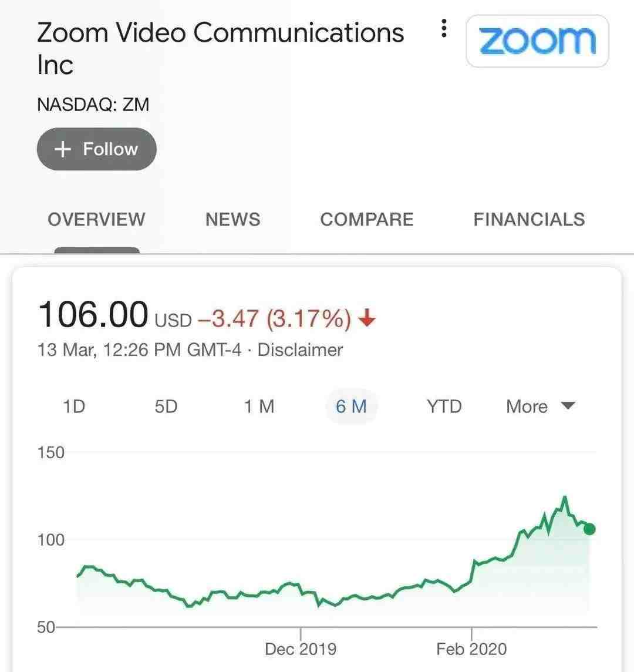
Task: Expand the More time ranges dropdown
Action: (x=541, y=406)
